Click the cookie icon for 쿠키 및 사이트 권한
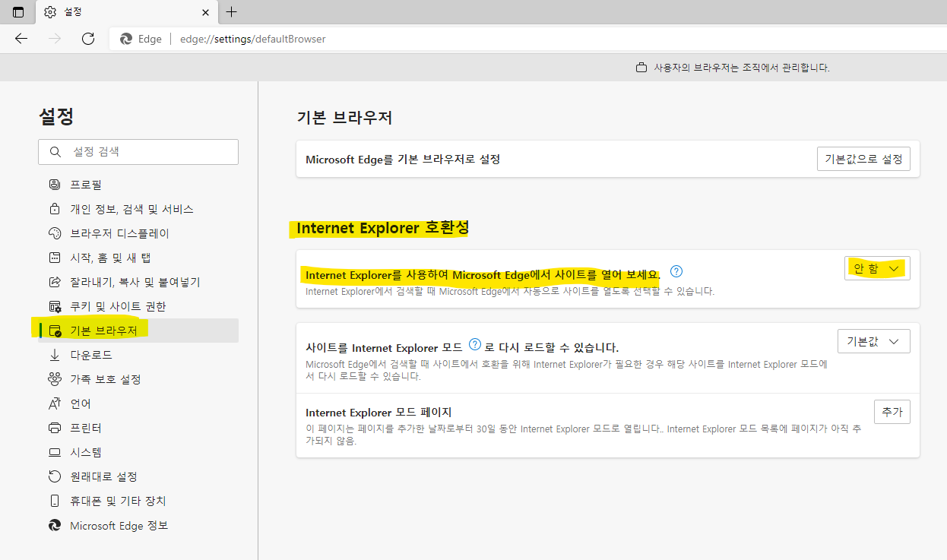The width and height of the screenshot is (947, 560). click(x=54, y=306)
